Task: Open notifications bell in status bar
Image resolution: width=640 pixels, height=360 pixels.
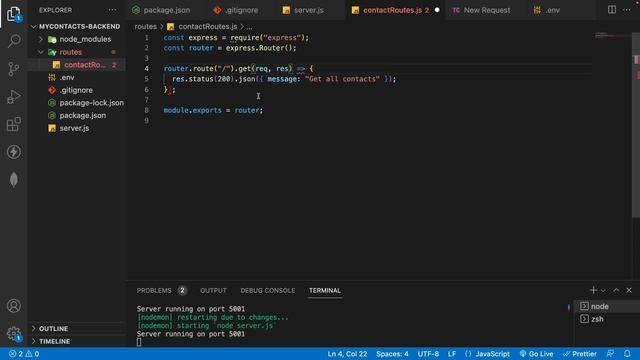Action: point(627,353)
